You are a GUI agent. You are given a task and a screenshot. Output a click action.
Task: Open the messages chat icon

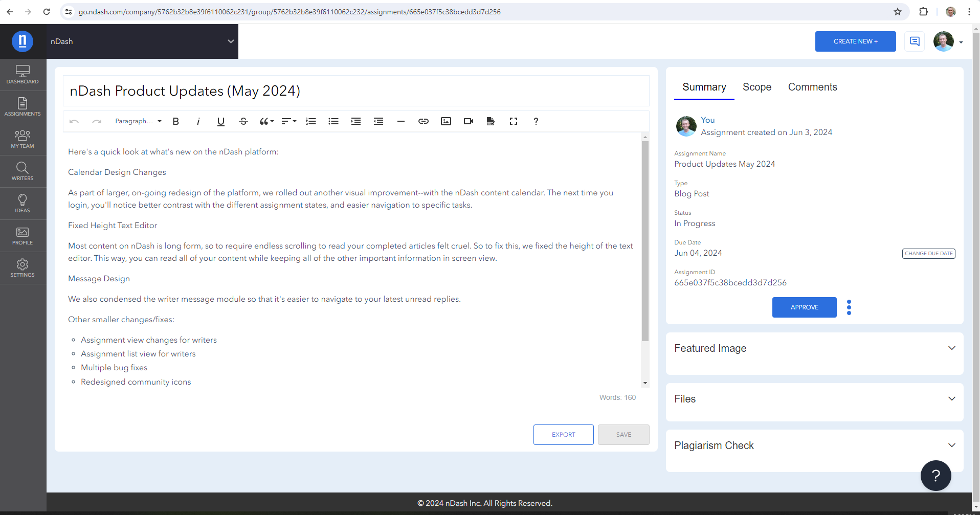click(x=915, y=41)
